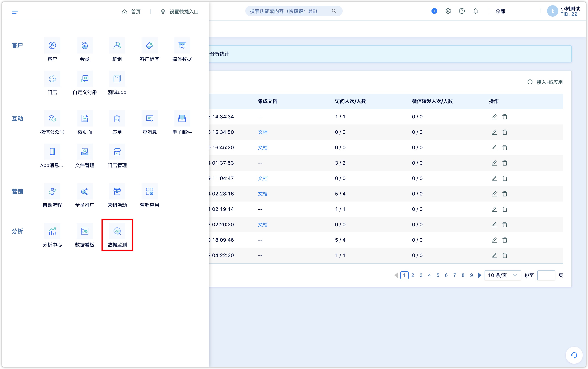Click the search magnifier icon
The image size is (588, 369).
pos(334,11)
